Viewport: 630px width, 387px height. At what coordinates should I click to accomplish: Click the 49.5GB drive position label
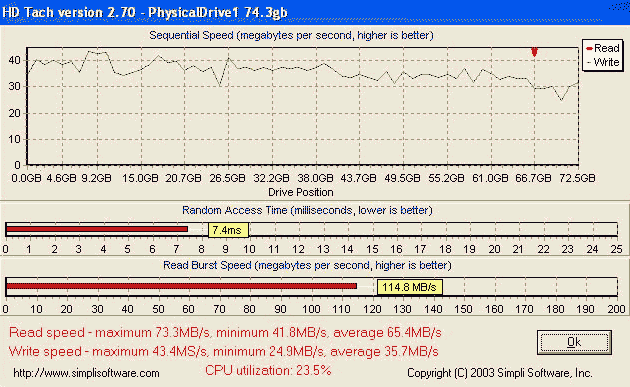click(x=402, y=178)
